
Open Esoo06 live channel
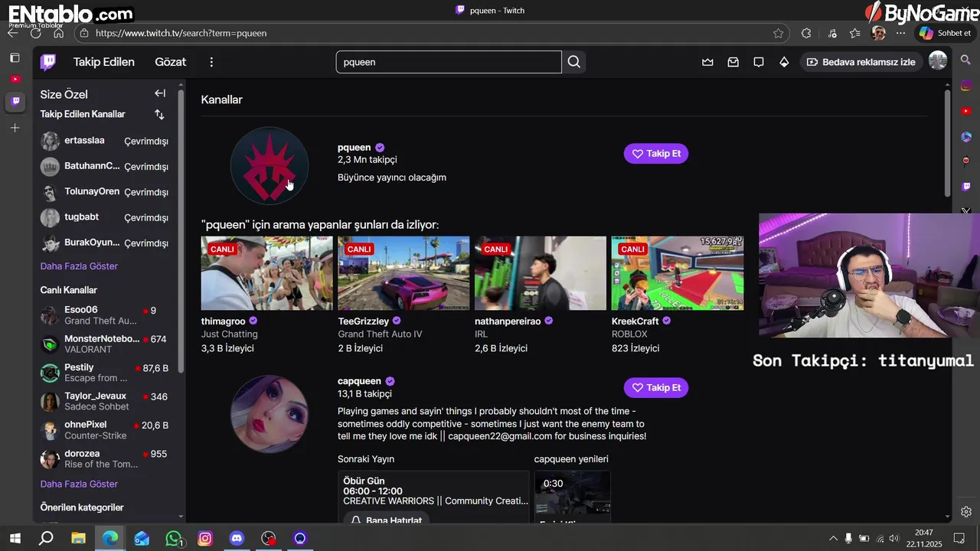pyautogui.click(x=104, y=315)
